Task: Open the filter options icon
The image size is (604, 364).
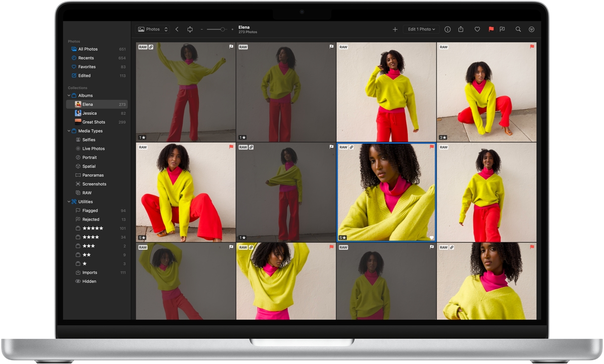Action: pyautogui.click(x=532, y=29)
